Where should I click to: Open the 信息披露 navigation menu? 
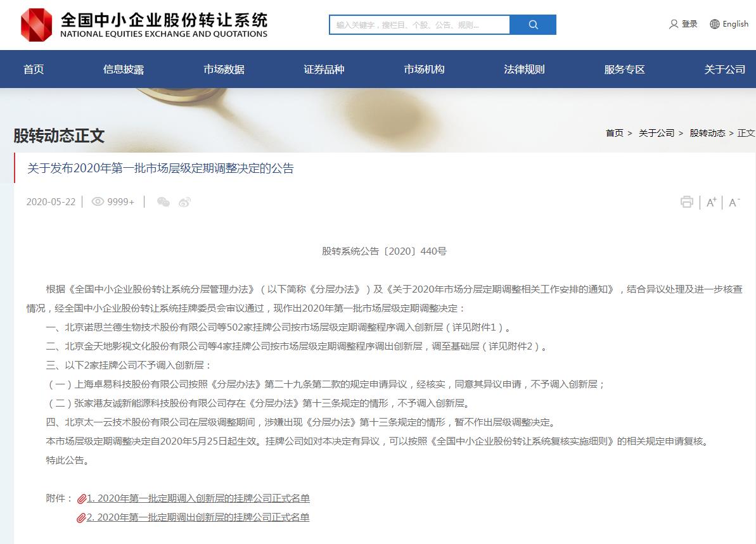tap(124, 70)
